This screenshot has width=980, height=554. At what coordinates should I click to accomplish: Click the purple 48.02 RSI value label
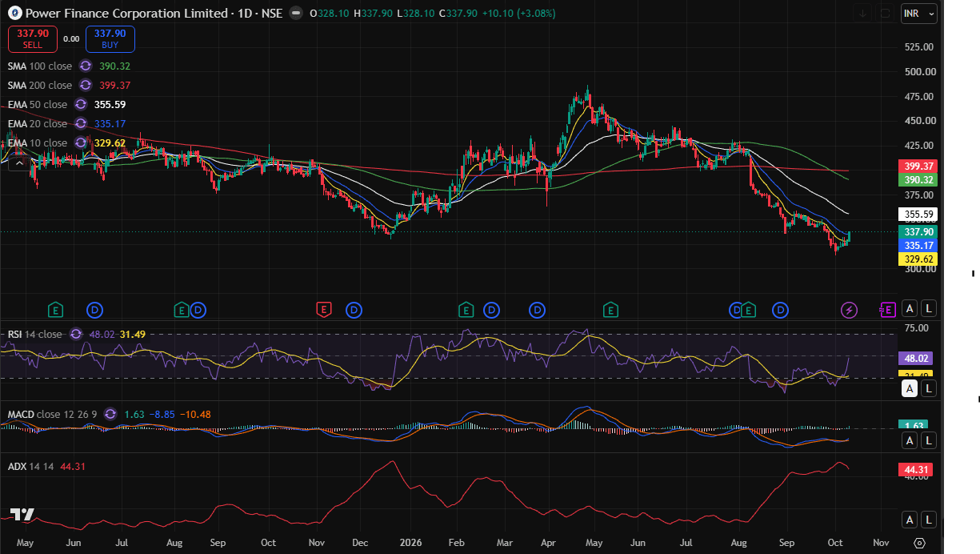(x=918, y=359)
